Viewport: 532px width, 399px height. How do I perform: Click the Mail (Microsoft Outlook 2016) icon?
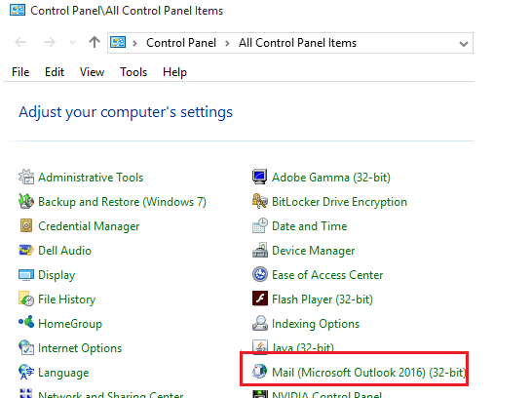click(x=260, y=372)
